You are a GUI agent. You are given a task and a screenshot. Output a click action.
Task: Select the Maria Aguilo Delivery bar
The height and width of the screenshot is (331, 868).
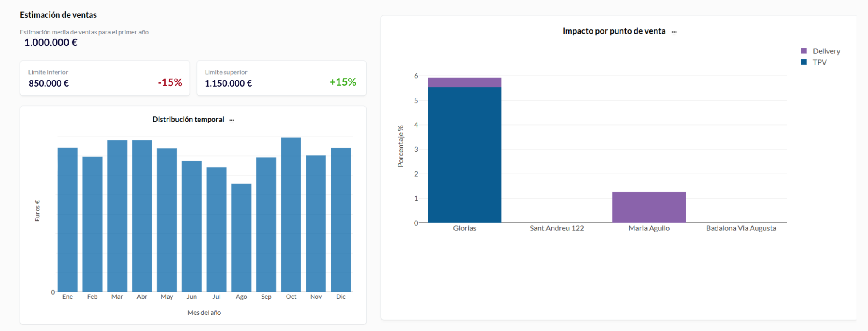[649, 207]
